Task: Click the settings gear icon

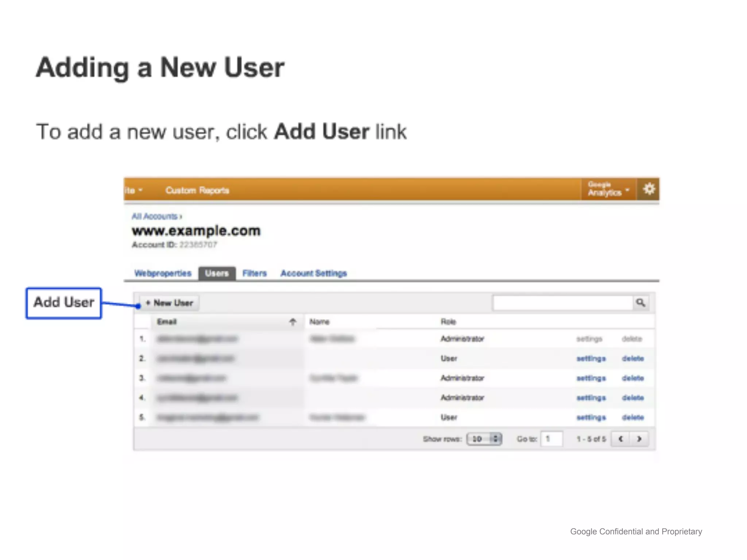Action: (649, 189)
